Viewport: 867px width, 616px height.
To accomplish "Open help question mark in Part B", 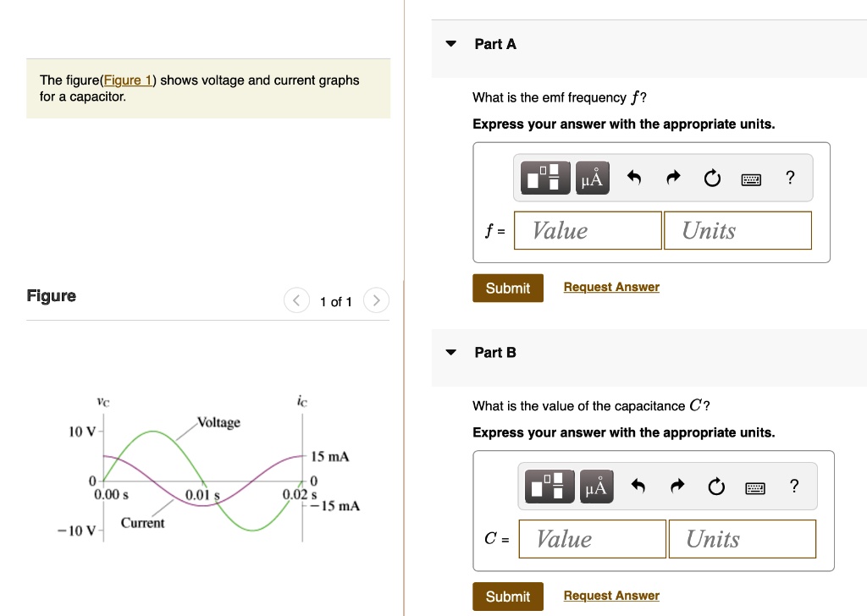I will (794, 486).
